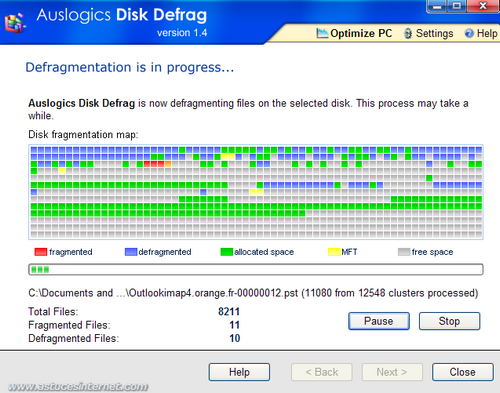Click the Outlook .pst file path text

click(253, 293)
